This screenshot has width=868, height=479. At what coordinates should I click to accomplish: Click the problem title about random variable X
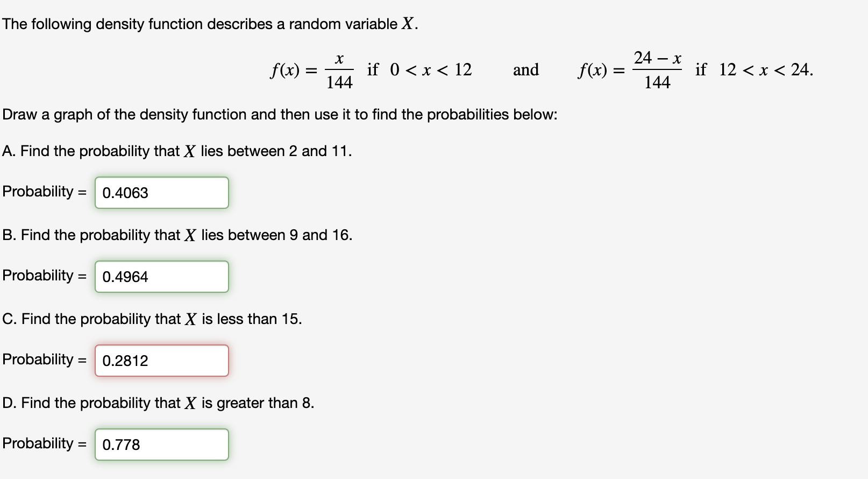coord(209,24)
